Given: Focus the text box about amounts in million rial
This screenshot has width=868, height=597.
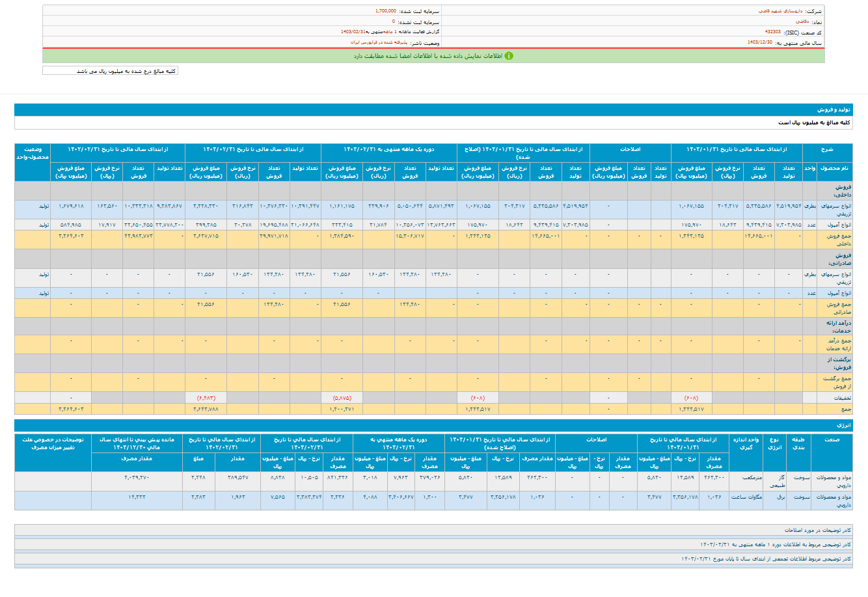Looking at the screenshot, I should tap(110, 71).
